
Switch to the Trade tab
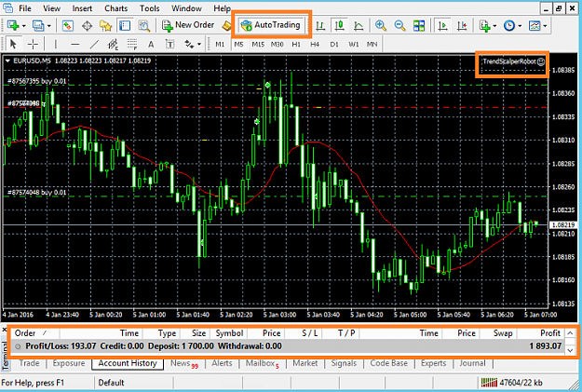29,363
